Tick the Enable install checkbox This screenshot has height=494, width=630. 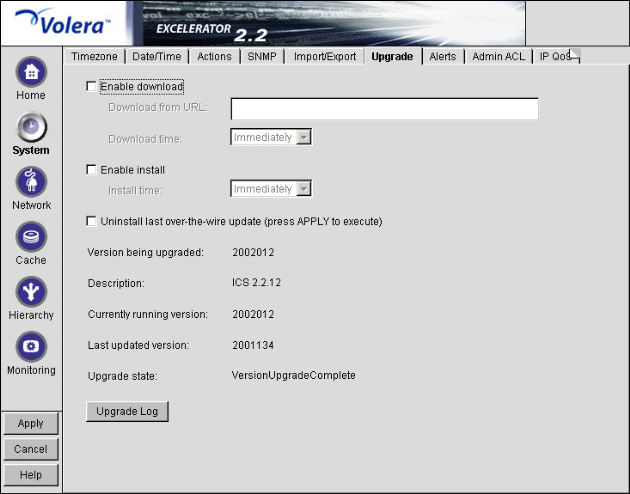point(91,169)
